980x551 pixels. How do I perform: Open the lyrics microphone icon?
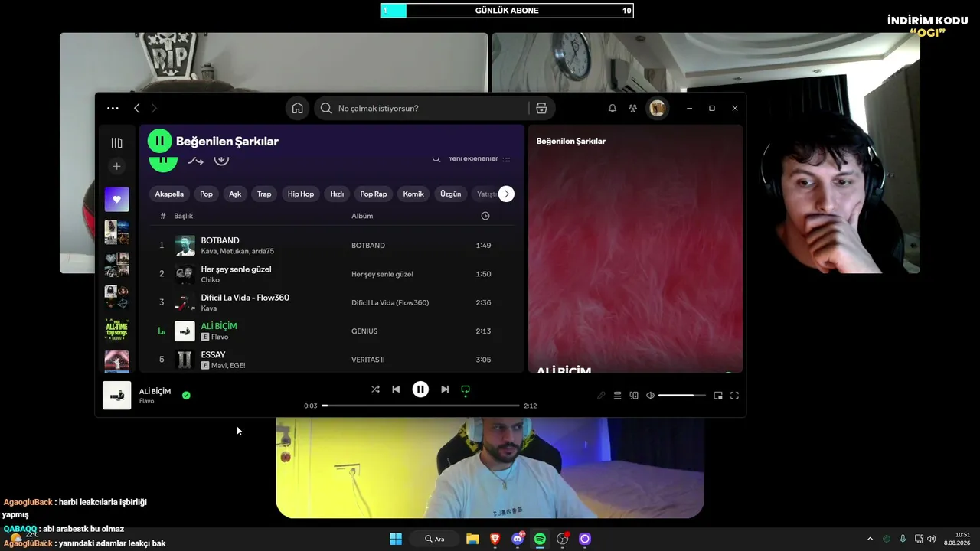point(601,396)
